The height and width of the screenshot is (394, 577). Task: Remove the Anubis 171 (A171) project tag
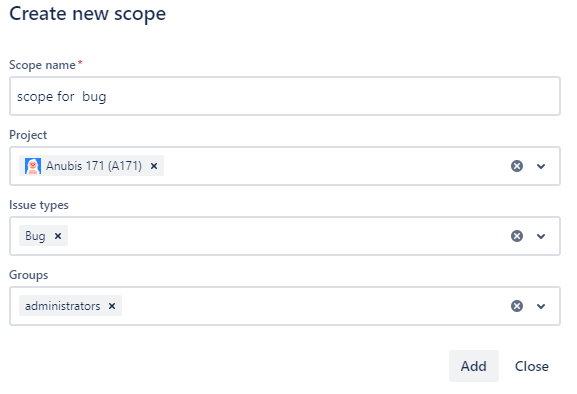154,166
